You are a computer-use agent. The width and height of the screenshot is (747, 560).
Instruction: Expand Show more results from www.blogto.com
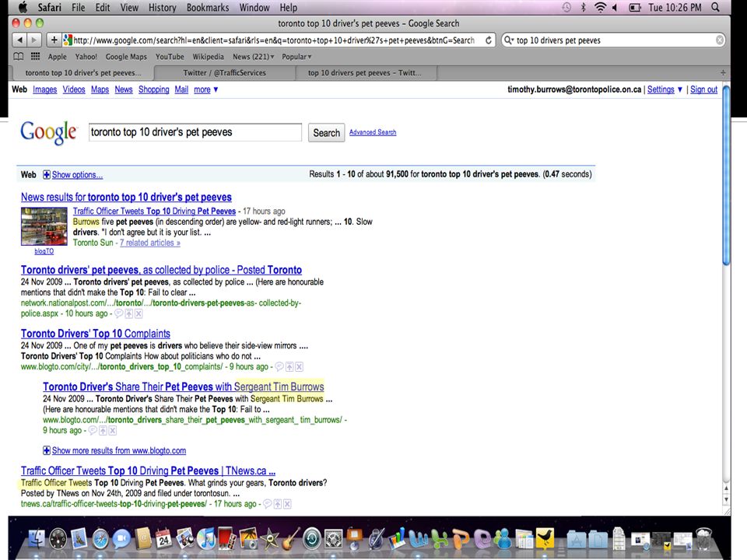point(114,450)
